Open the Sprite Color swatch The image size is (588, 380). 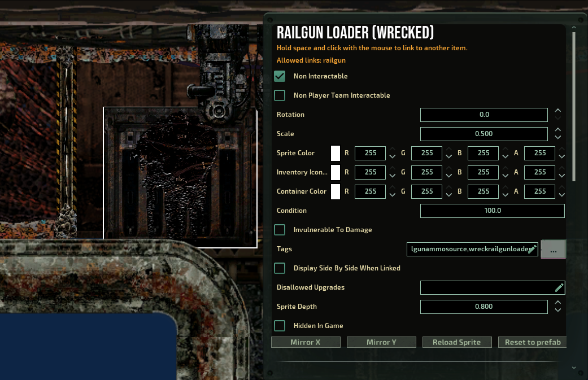(337, 153)
